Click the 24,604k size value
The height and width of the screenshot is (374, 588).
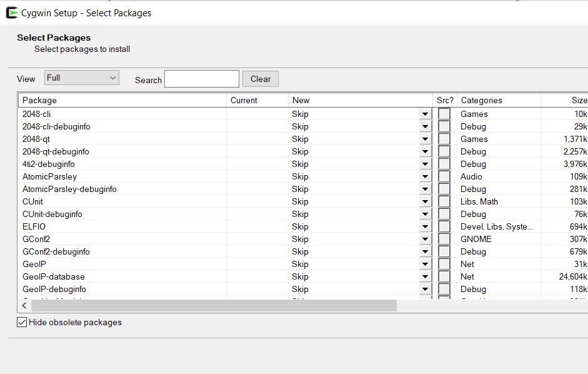(572, 276)
